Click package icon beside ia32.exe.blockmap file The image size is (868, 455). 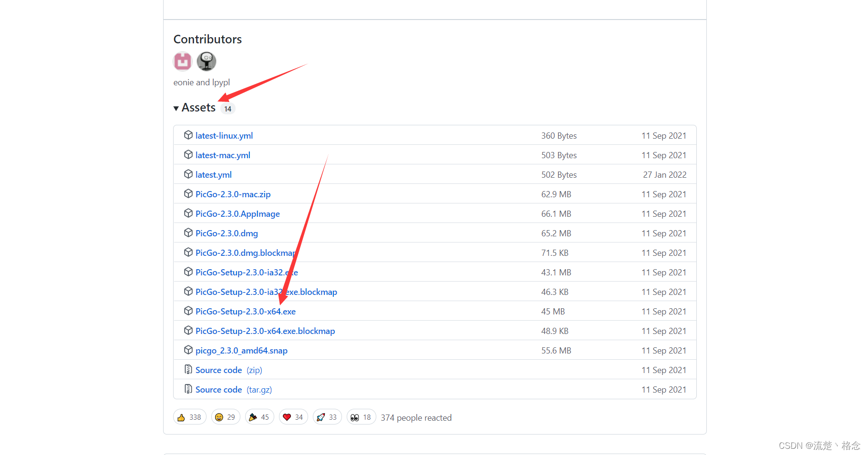(x=188, y=292)
